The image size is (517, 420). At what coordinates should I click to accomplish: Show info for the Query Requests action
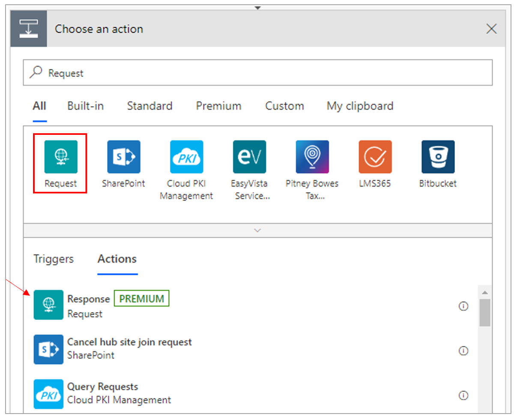pos(463,395)
